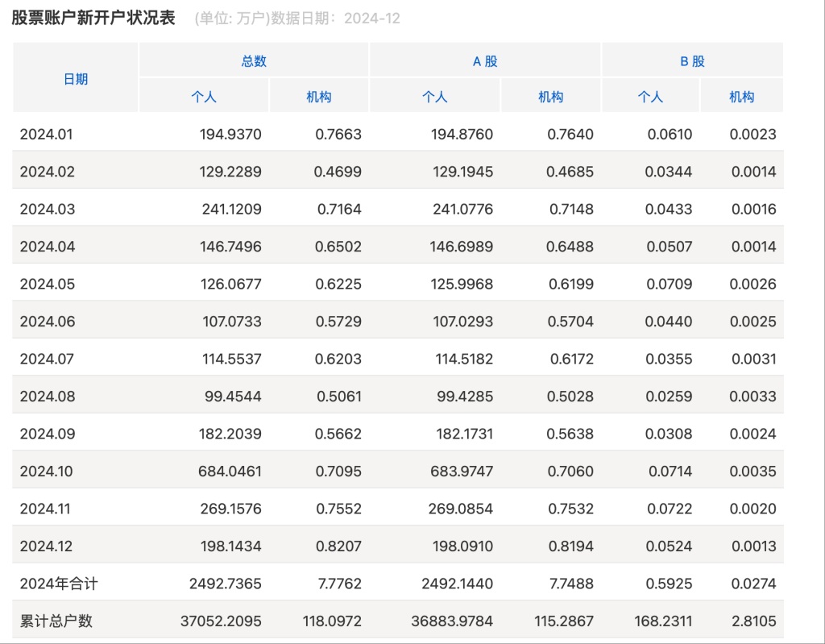
Task: Click the 168.2311 B-share cumulative cell
Action: tap(663, 621)
